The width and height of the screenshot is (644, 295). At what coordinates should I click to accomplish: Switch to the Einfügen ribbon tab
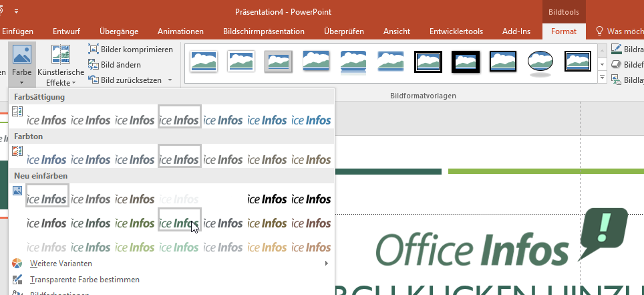[x=17, y=31]
